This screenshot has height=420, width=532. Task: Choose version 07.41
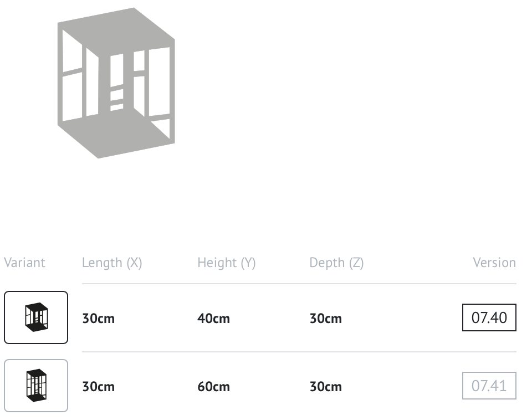489,386
